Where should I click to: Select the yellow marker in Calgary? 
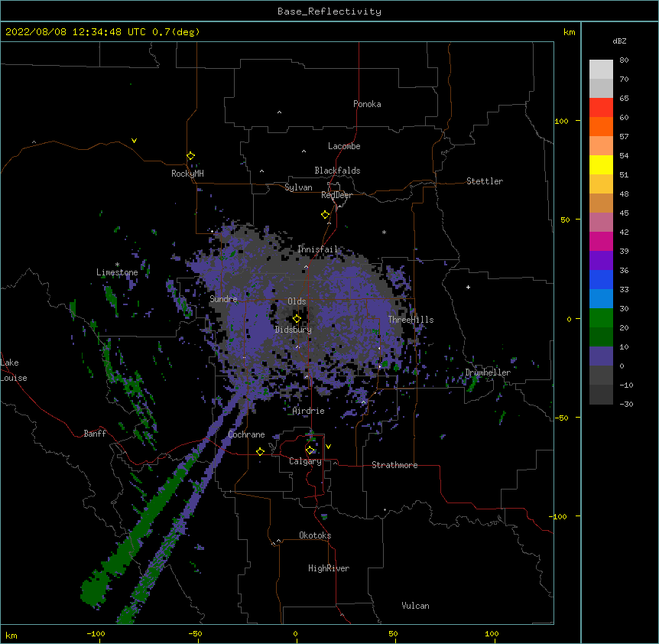(x=310, y=450)
